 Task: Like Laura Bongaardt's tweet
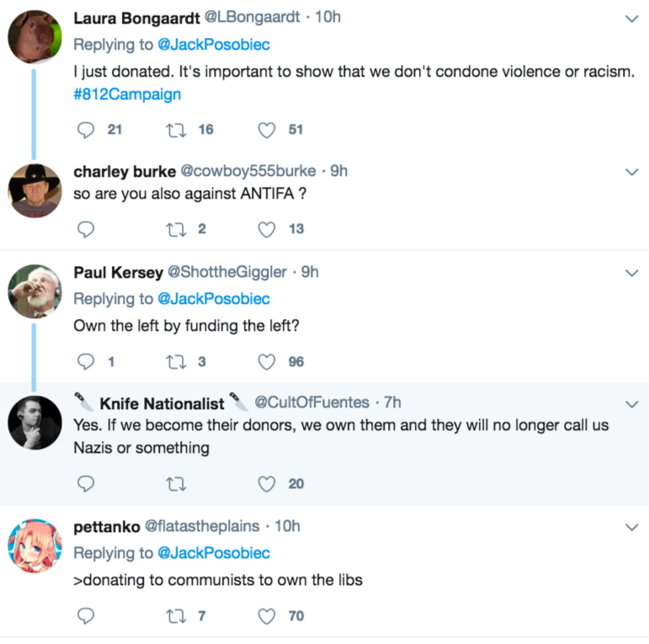pyautogui.click(x=267, y=130)
